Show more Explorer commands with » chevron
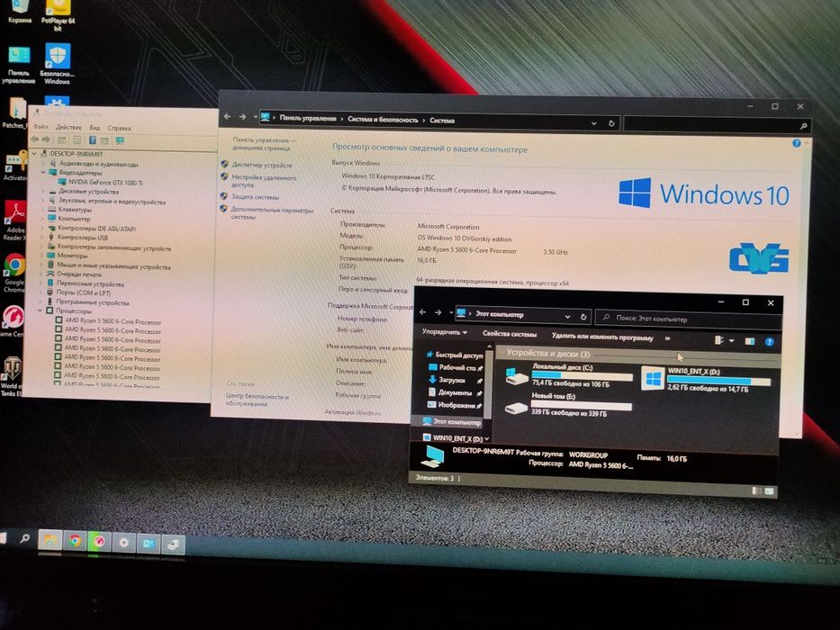The width and height of the screenshot is (840, 630). [x=667, y=338]
